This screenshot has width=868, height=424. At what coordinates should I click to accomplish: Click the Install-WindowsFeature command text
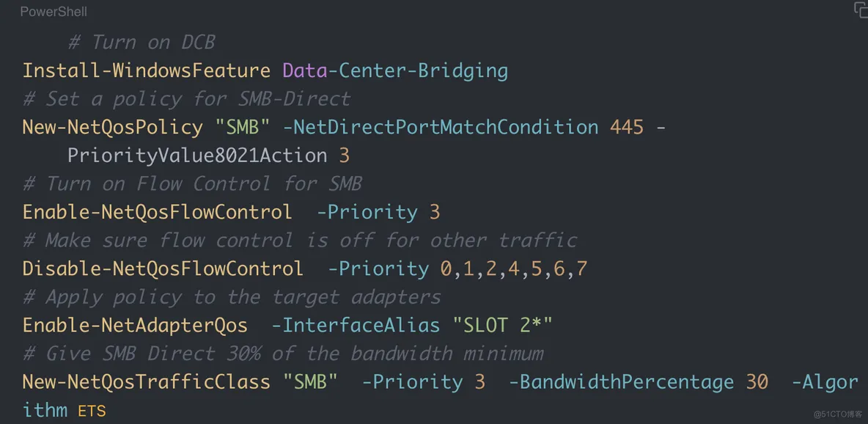point(147,70)
